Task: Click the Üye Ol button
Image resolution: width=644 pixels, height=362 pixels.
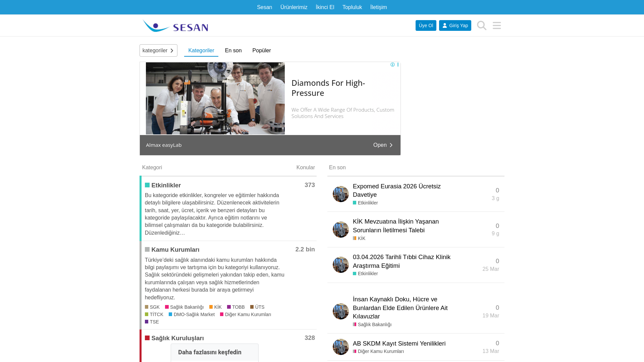Action: [426, 25]
